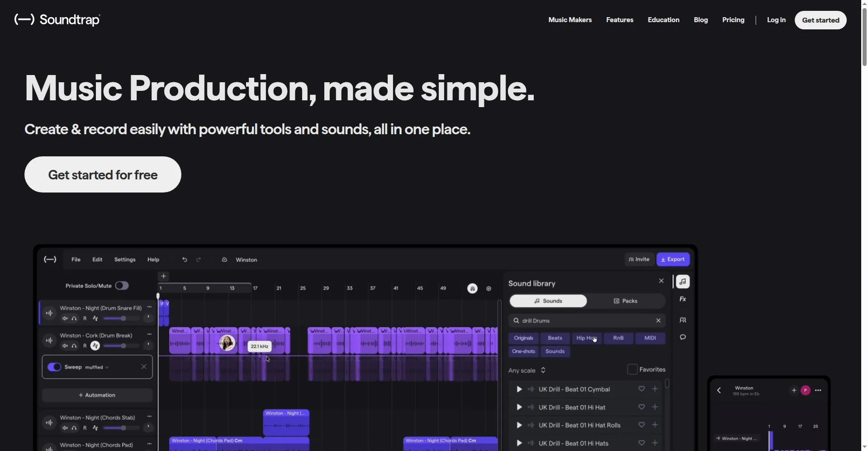868x451 pixels.
Task: Toggle the Sweep effect switch off
Action: click(54, 367)
